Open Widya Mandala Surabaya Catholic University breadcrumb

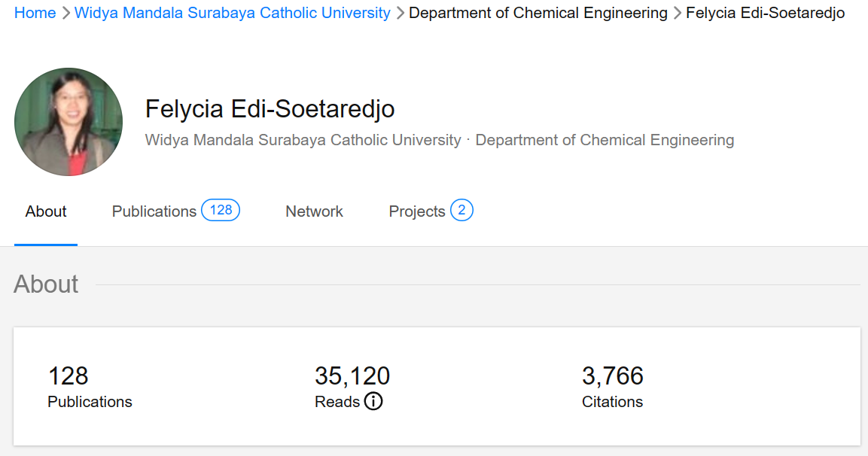(233, 13)
